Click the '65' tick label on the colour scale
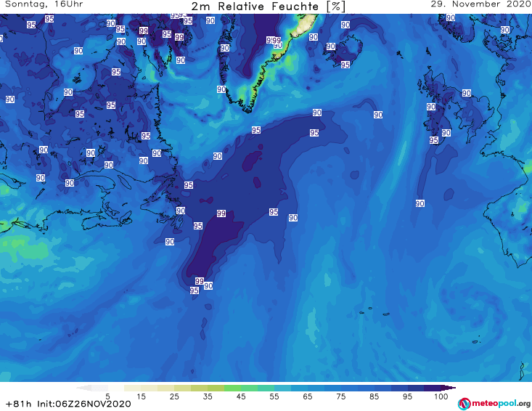Viewport: 532px width, 411px height. pos(308,396)
